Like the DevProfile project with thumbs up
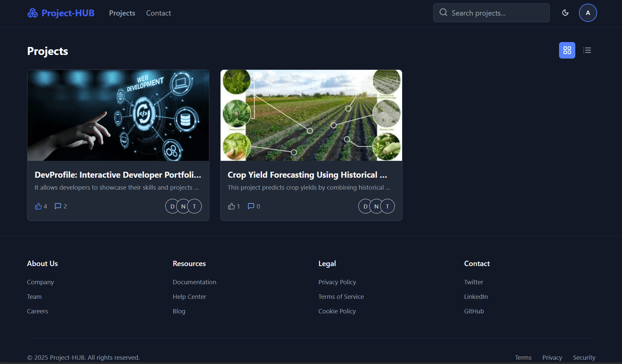 pos(38,206)
